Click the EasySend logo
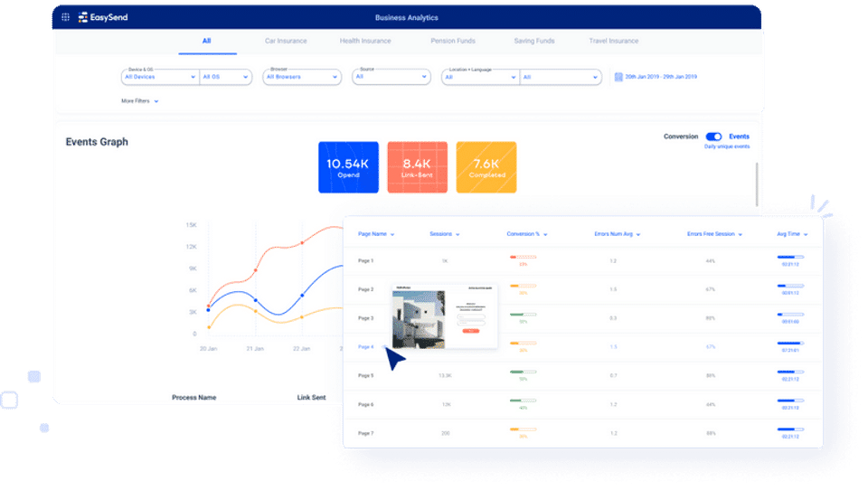The height and width of the screenshot is (490, 868). [x=103, y=17]
